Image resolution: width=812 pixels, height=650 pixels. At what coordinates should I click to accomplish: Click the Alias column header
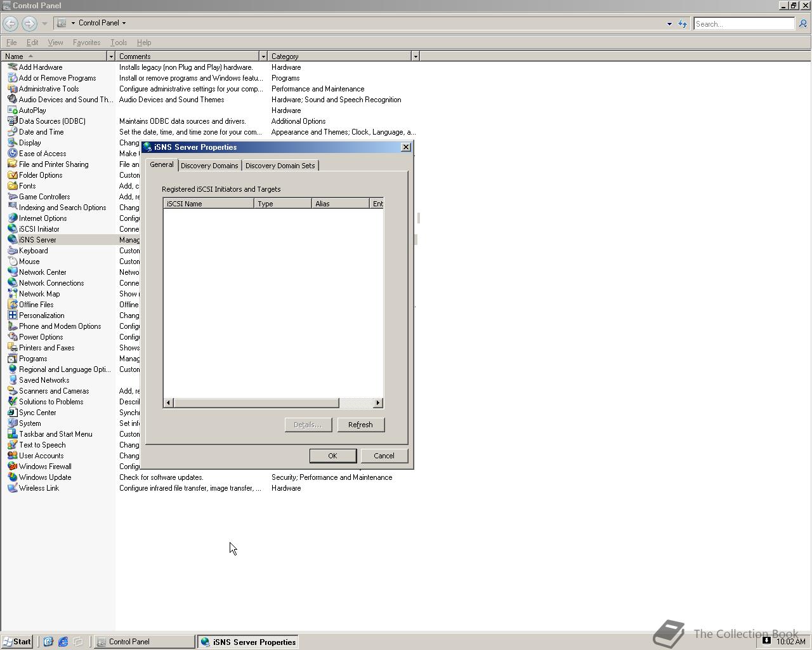point(341,204)
